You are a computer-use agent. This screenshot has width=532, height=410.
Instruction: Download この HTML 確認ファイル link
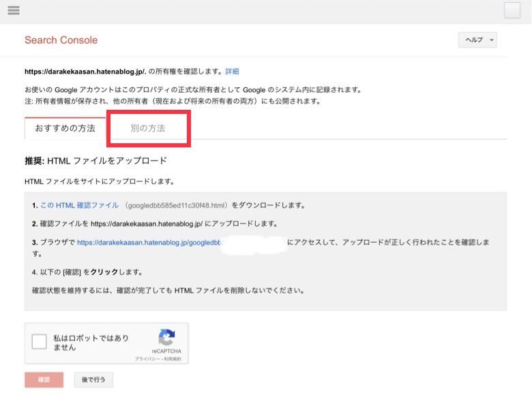79,205
